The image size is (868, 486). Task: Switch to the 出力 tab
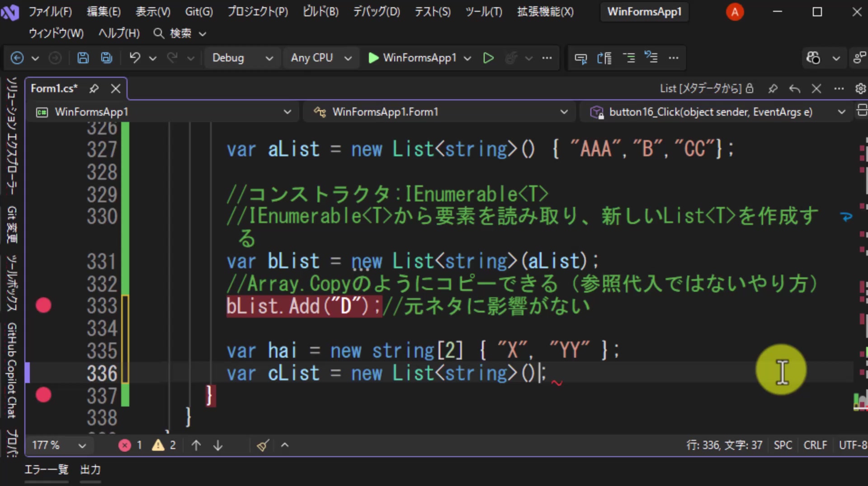[90, 470]
